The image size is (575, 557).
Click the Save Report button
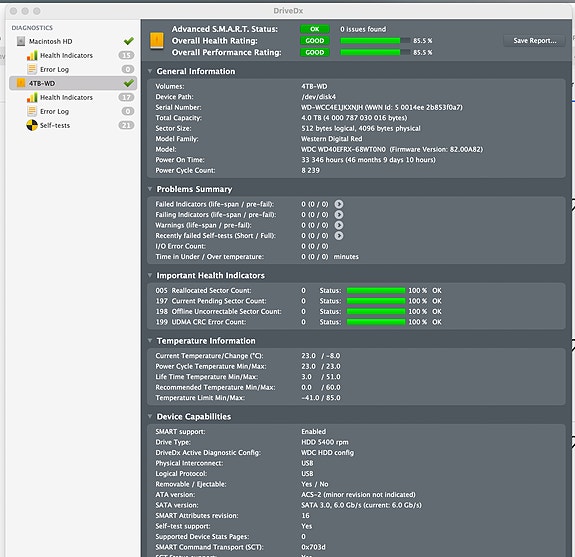pyautogui.click(x=534, y=41)
